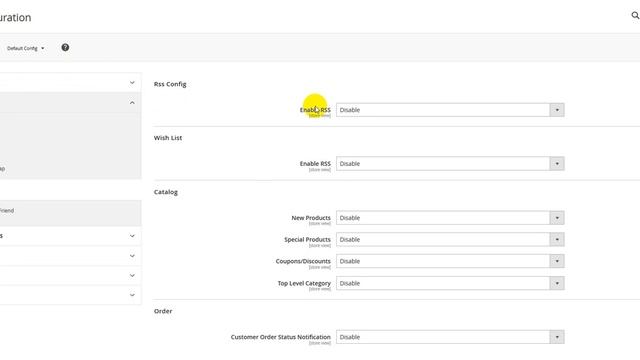Toggle the Wish List section header
This screenshot has width=640, height=360.
pos(168,138)
